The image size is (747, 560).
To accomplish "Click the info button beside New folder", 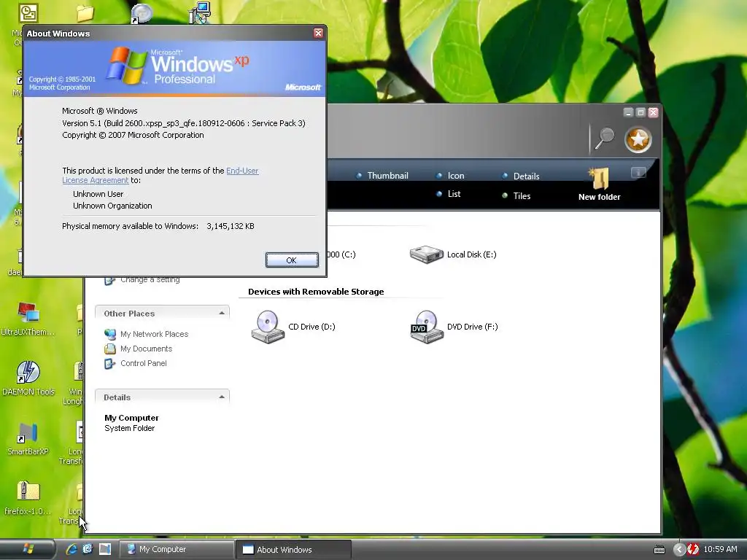I will tap(638, 172).
